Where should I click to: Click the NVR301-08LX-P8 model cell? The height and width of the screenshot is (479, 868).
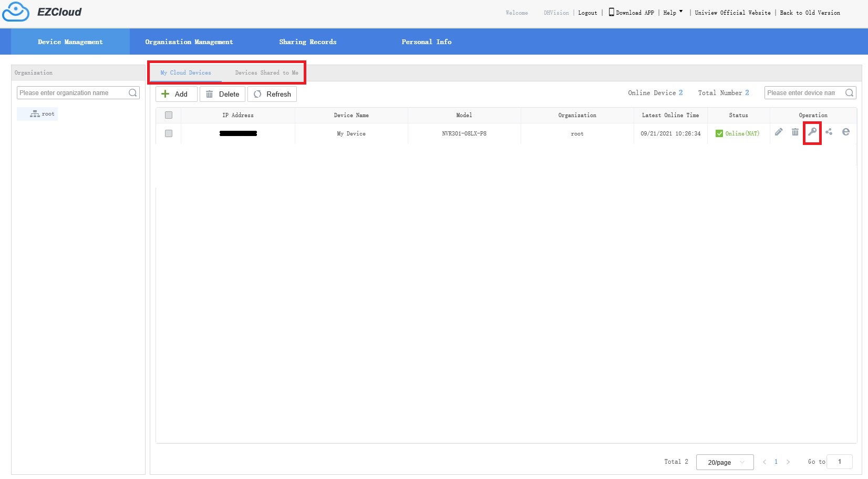(x=464, y=133)
